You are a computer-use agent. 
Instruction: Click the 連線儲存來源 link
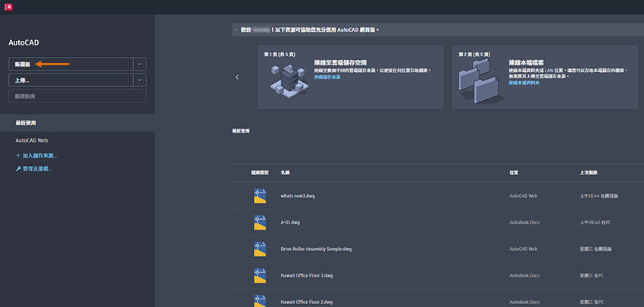click(x=327, y=77)
